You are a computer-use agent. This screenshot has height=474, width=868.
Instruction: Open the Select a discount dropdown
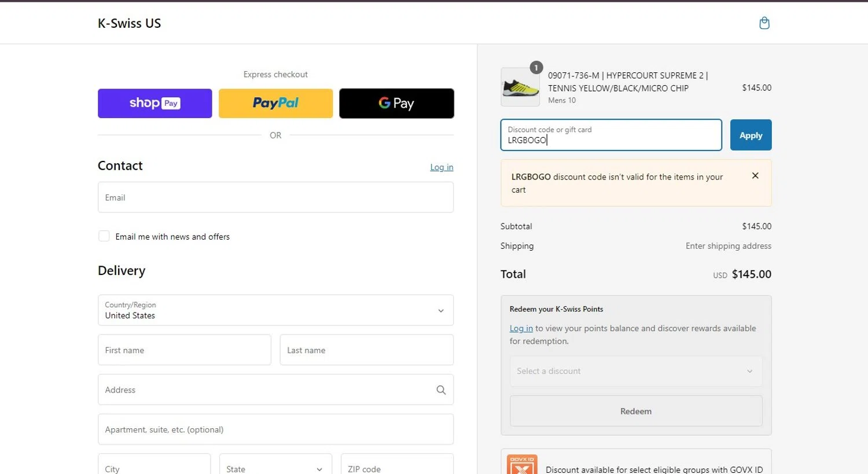coord(635,371)
